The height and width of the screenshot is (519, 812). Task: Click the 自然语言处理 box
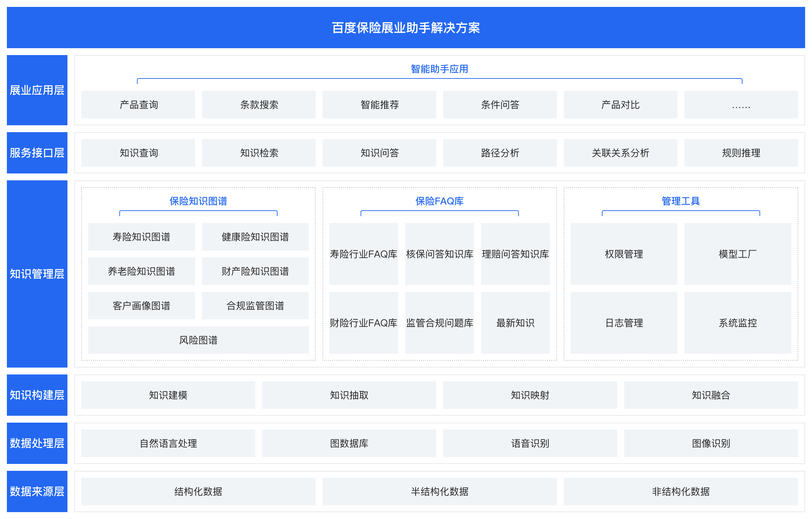point(168,443)
